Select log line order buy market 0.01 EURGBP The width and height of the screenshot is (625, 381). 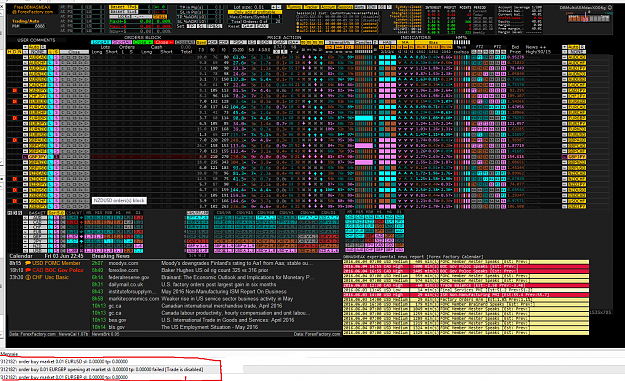(64, 377)
